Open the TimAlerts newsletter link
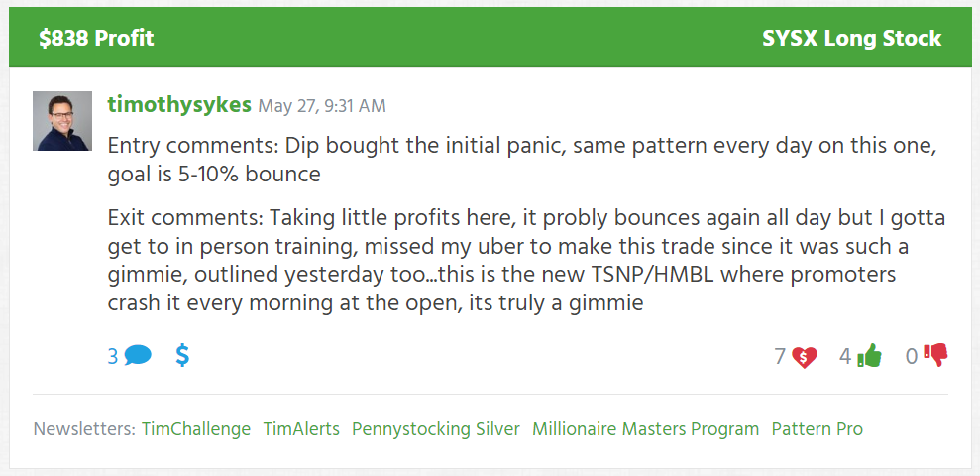 coord(301,429)
